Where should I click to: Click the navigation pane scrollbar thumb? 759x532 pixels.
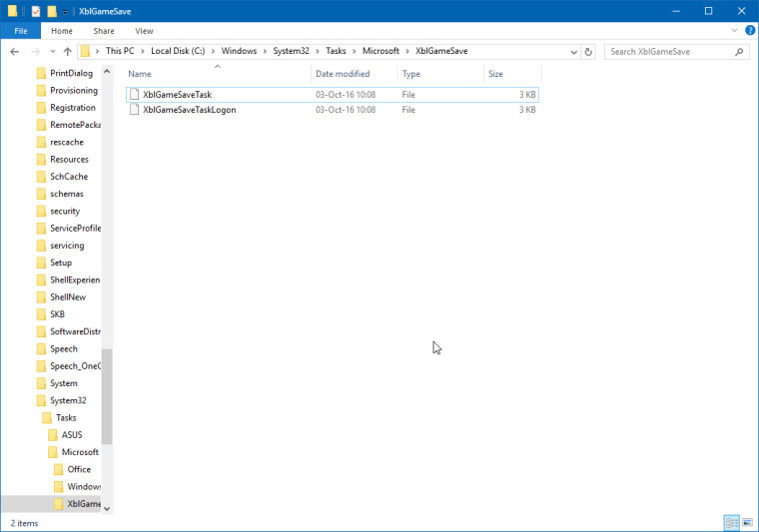[107, 396]
